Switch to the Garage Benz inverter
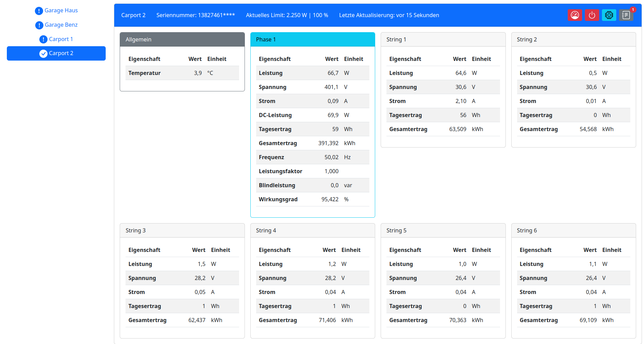The image size is (644, 344). [61, 25]
